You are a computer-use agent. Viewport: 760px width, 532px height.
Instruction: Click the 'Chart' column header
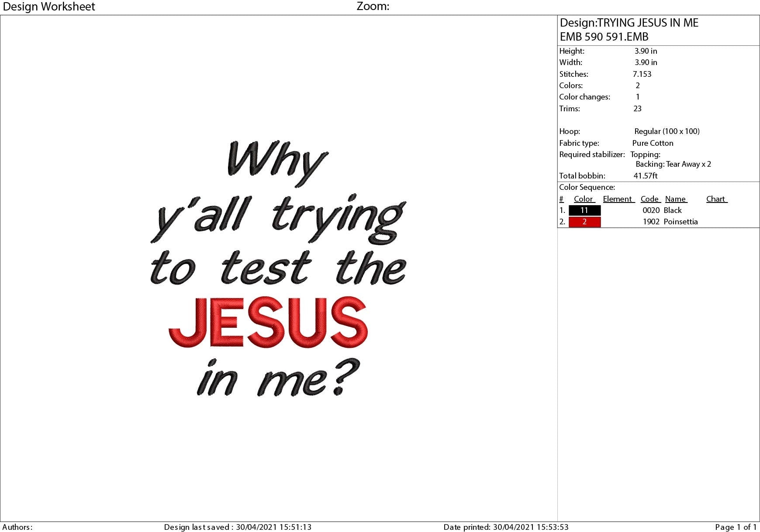[716, 199]
